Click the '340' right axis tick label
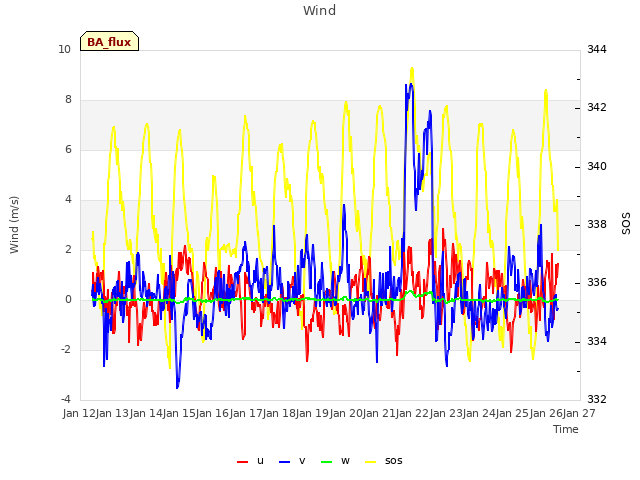Image resolution: width=640 pixels, height=480 pixels. pos(597,166)
